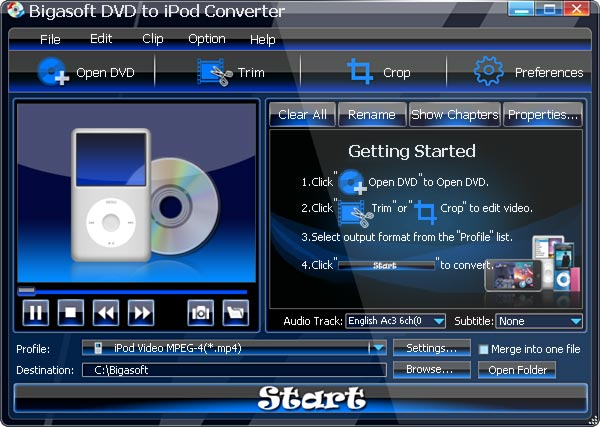The height and width of the screenshot is (427, 600).
Task: Open the snapshot folder icon
Action: click(x=236, y=313)
